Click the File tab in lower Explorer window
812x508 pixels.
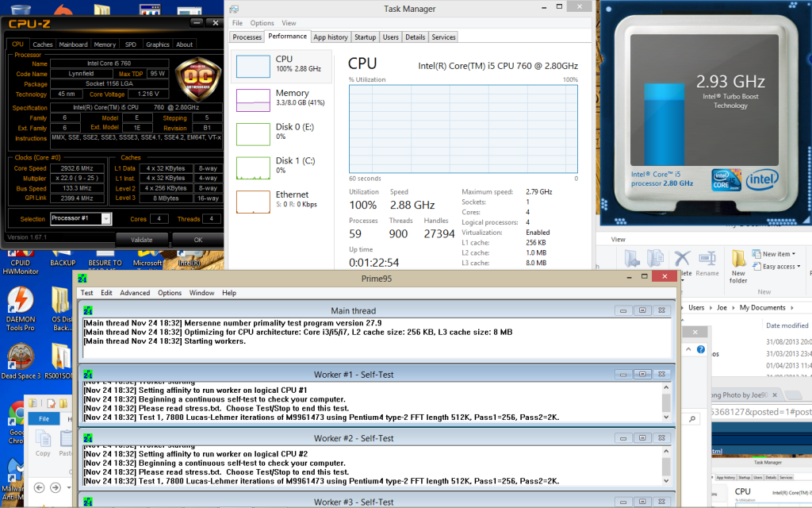pyautogui.click(x=44, y=419)
